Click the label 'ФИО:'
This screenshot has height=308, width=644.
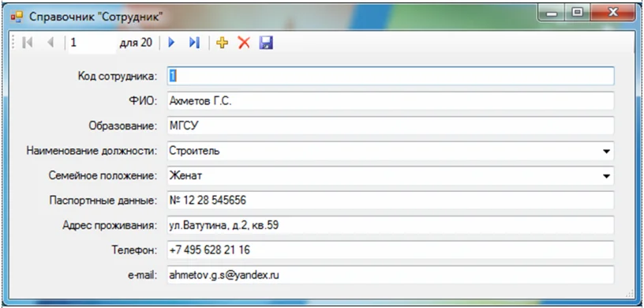tap(144, 101)
